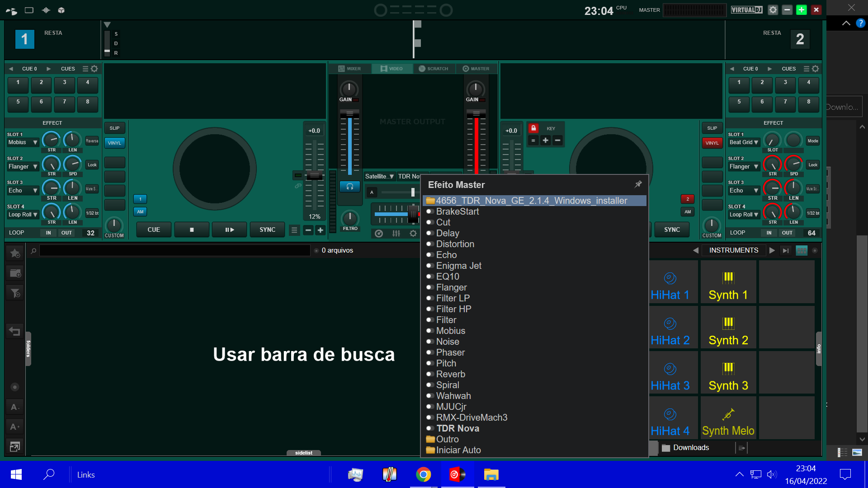Click the left deck play/pause button

[x=230, y=230]
